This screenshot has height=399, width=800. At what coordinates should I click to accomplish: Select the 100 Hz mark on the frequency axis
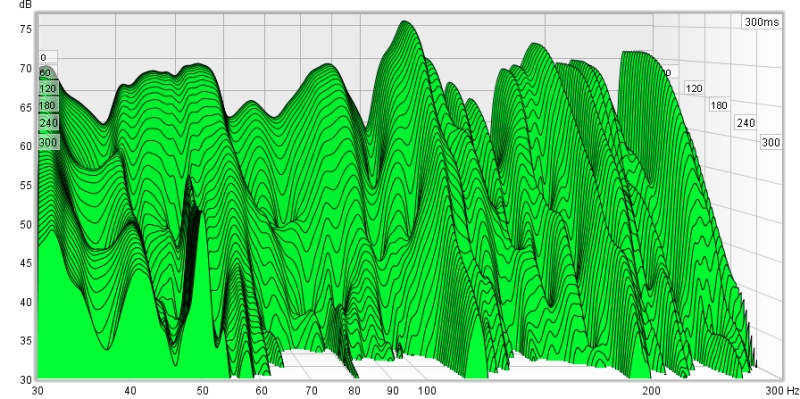pos(427,391)
